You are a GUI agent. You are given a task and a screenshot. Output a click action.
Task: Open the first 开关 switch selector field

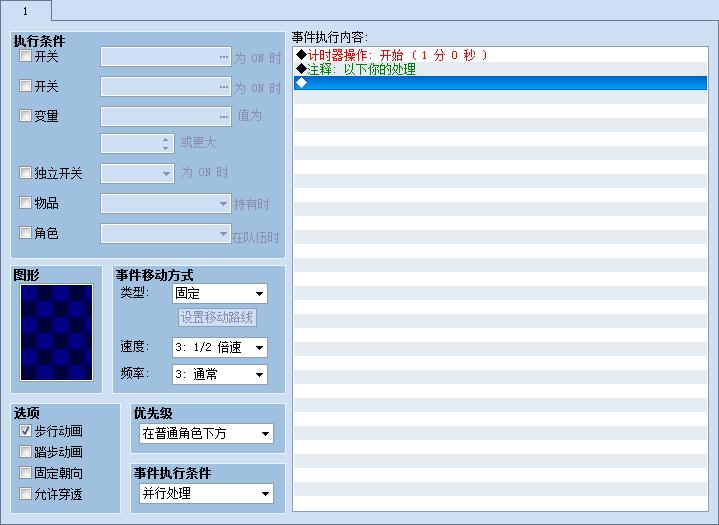pos(166,57)
